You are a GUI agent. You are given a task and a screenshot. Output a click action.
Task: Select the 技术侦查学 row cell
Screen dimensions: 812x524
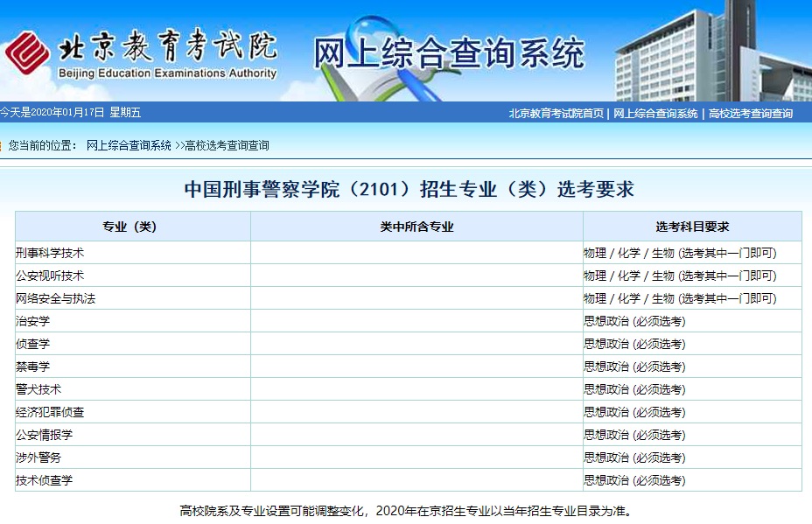133,480
